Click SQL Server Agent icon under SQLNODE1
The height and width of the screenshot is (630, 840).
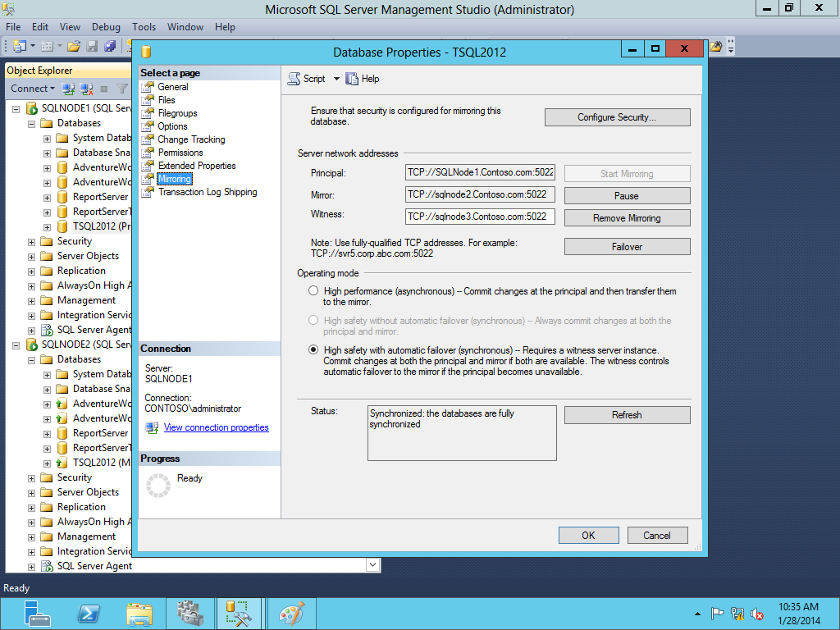tap(47, 330)
